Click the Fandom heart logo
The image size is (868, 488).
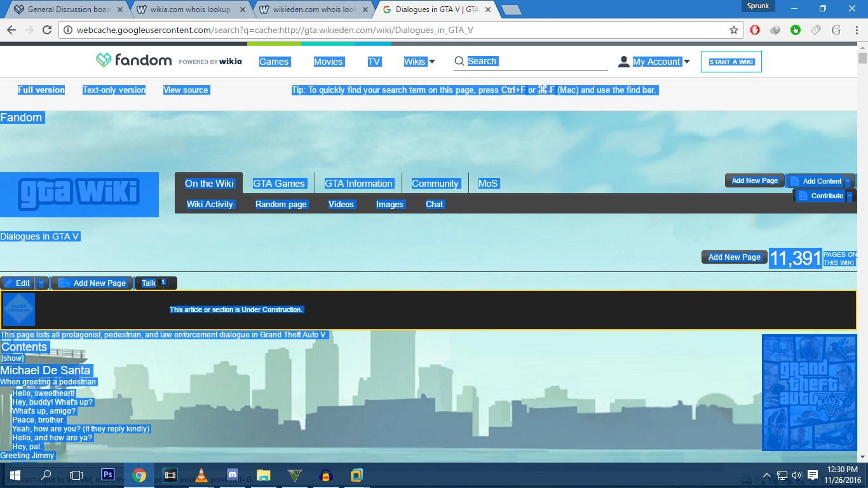click(x=104, y=61)
